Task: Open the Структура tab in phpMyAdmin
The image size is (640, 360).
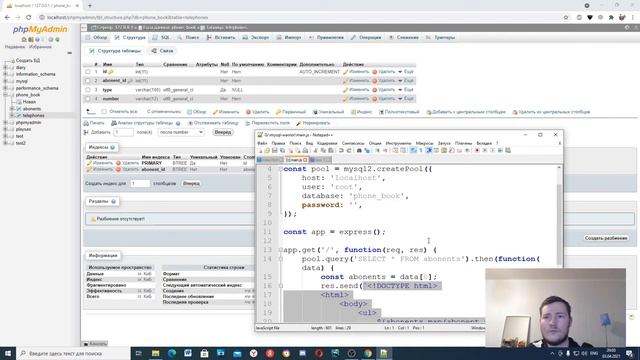Action: pos(130,38)
